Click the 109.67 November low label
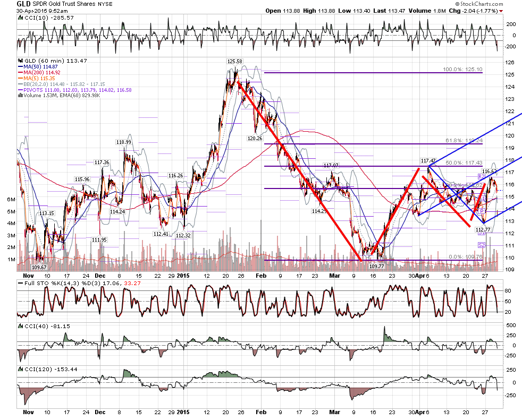Viewport: 522px width, 420px height. pos(39,267)
